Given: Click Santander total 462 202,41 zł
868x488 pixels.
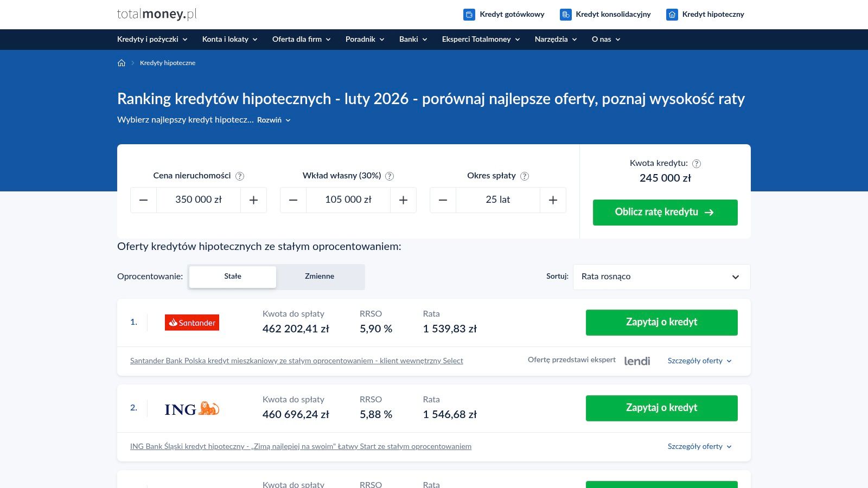Looking at the screenshot, I should pyautogui.click(x=296, y=329).
